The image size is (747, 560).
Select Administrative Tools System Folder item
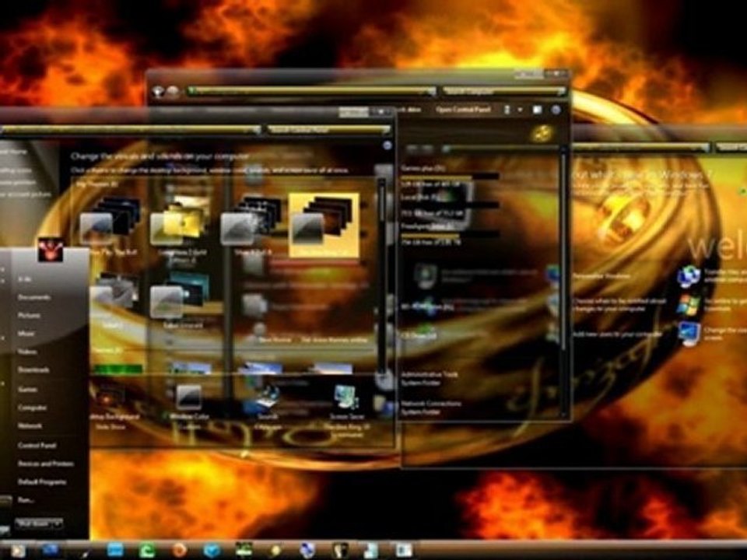pos(430,379)
